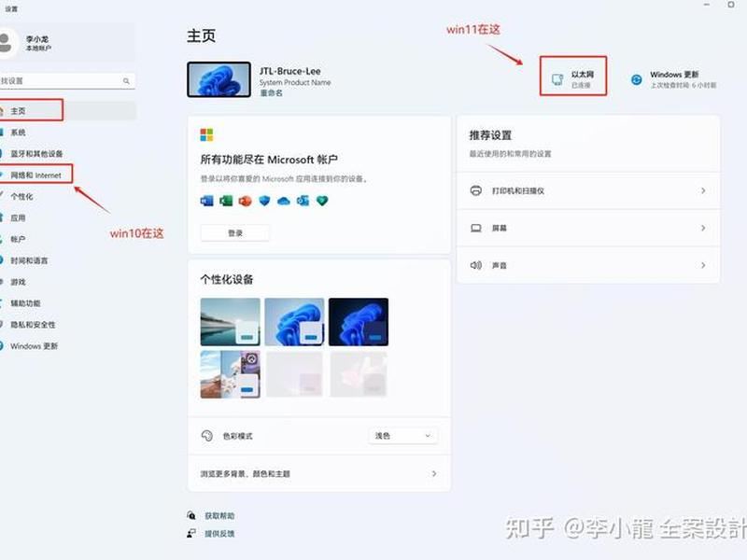Click the Outlook app icon
This screenshot has height=560, width=747.
point(303,201)
